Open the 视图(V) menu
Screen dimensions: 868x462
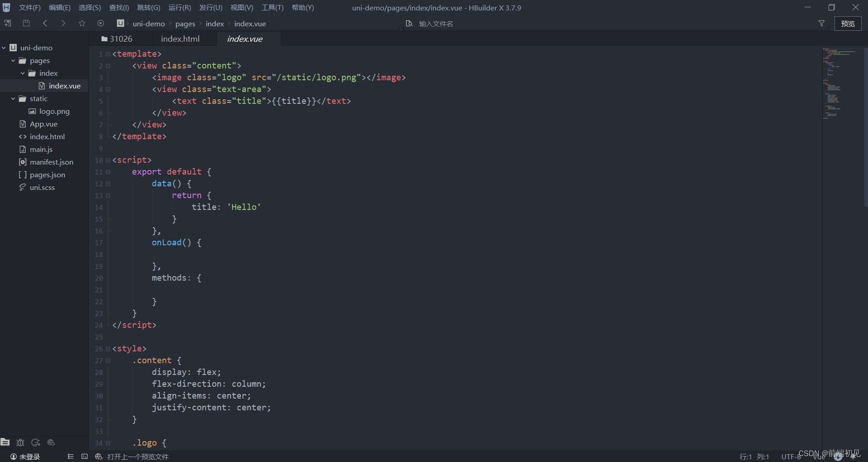click(242, 8)
